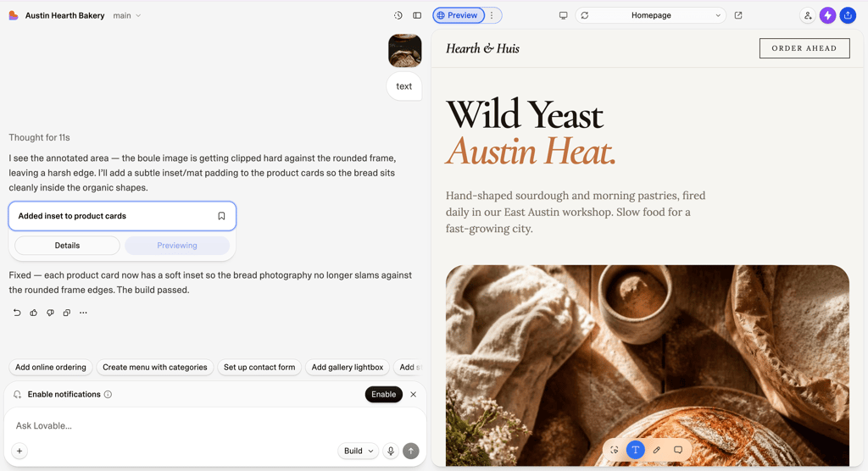This screenshot has width=868, height=471.
Task: Start voice input with microphone icon
Action: click(391, 451)
